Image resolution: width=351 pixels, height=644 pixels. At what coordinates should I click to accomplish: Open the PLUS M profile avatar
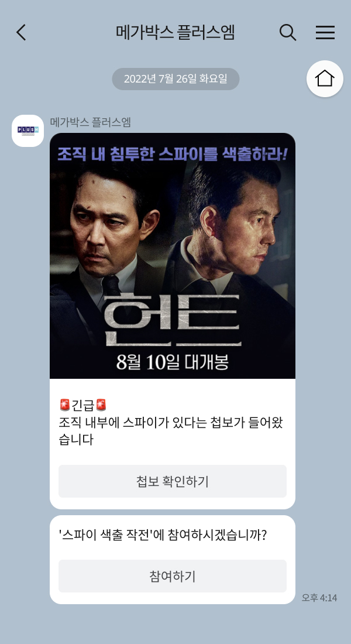(x=27, y=131)
